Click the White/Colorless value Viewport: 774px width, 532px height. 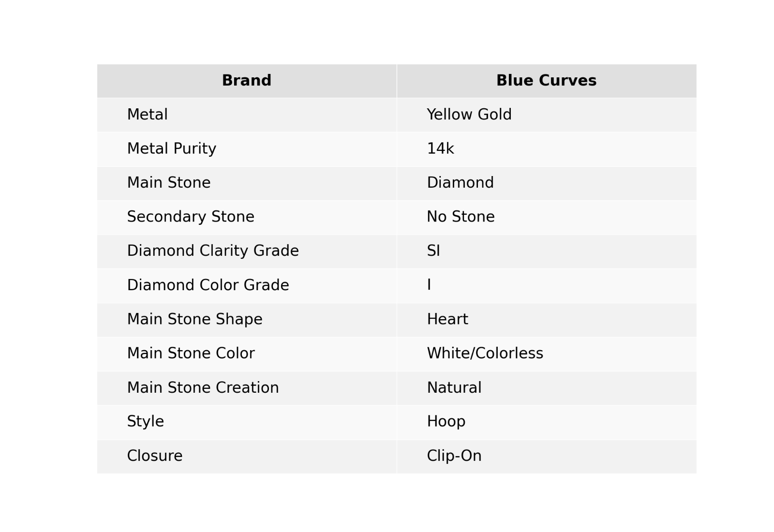tap(485, 354)
